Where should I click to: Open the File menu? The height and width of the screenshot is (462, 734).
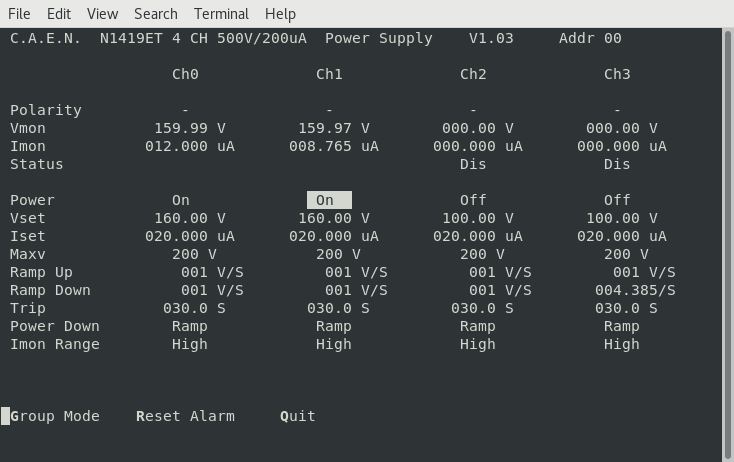[x=19, y=14]
